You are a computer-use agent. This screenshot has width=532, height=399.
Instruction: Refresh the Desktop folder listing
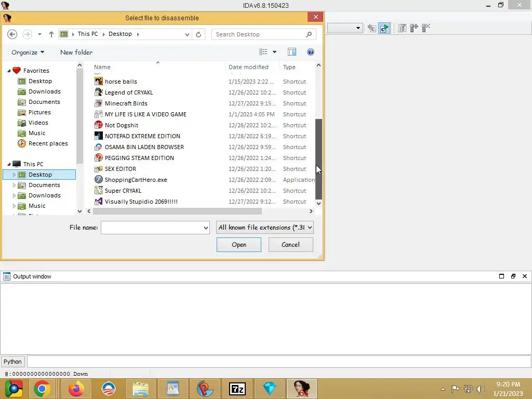pyautogui.click(x=198, y=34)
